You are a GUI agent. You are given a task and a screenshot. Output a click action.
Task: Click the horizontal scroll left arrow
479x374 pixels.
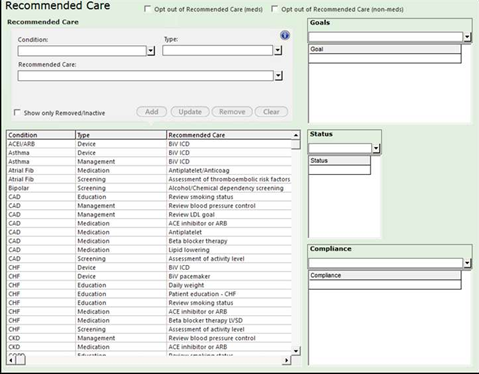coord(11,360)
